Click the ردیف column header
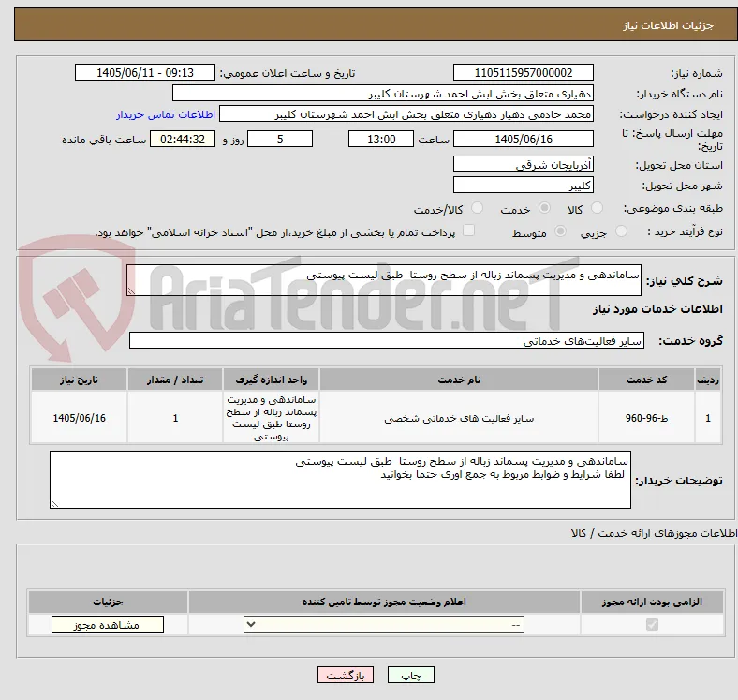This screenshot has width=738, height=700. [708, 380]
